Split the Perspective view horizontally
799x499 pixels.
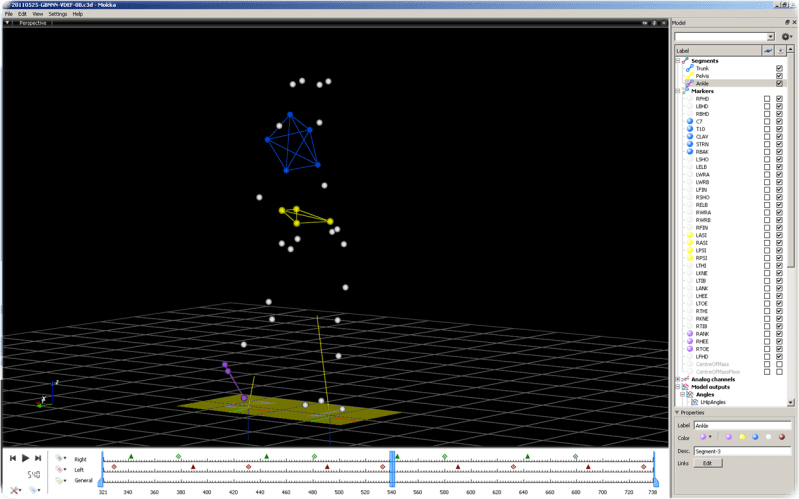pyautogui.click(x=645, y=23)
